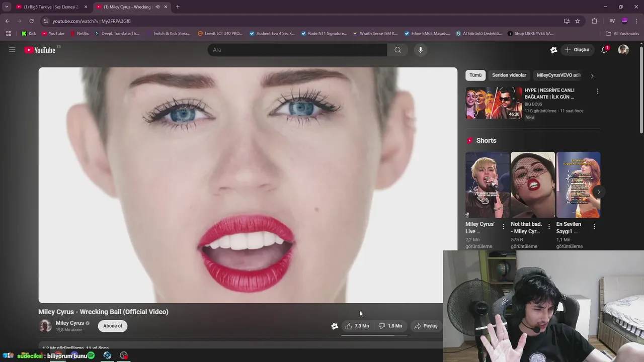Open the BİG BOSS channel text
Viewport: 644px width, 362px height.
pos(533,104)
